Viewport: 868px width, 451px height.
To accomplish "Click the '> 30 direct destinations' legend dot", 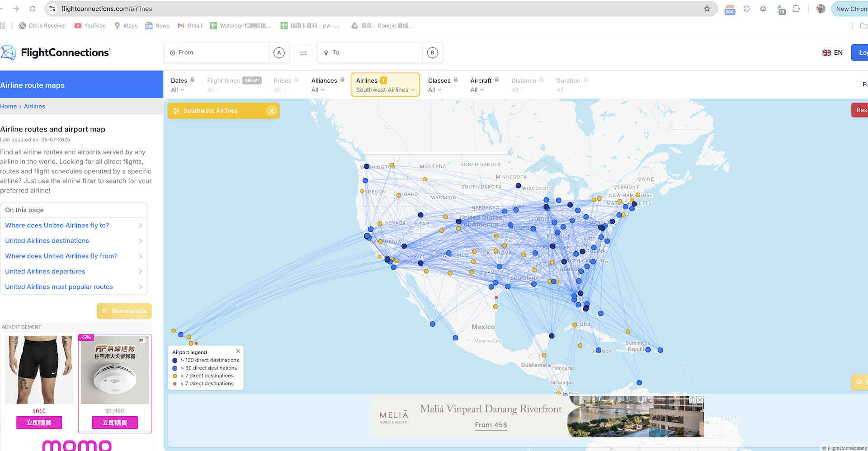I will [175, 368].
